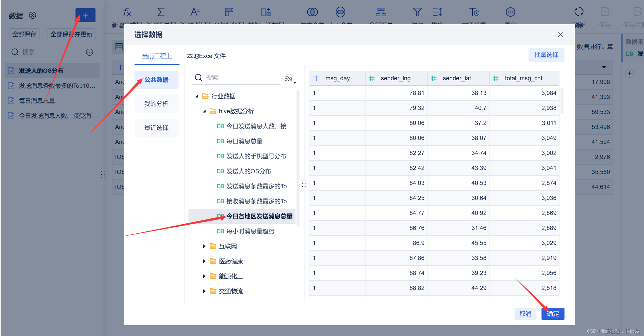Select the 我的分析 category
Image resolution: width=644 pixels, height=336 pixels.
pyautogui.click(x=156, y=104)
